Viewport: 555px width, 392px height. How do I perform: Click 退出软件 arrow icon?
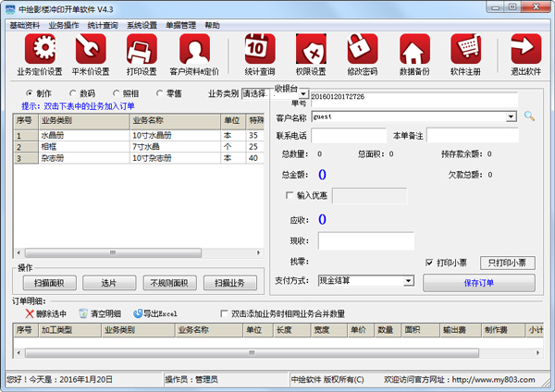point(526,49)
